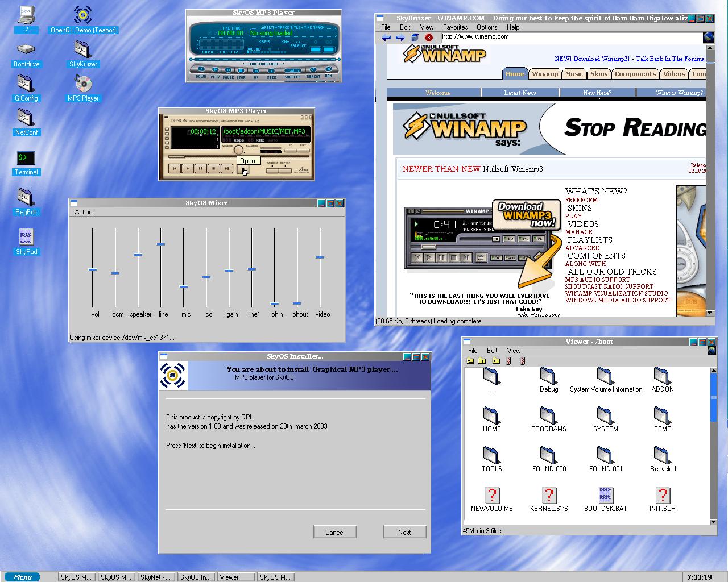Image resolution: width=728 pixels, height=582 pixels.
Task: Switch to the Components tab on Winamp page
Action: pyautogui.click(x=635, y=74)
